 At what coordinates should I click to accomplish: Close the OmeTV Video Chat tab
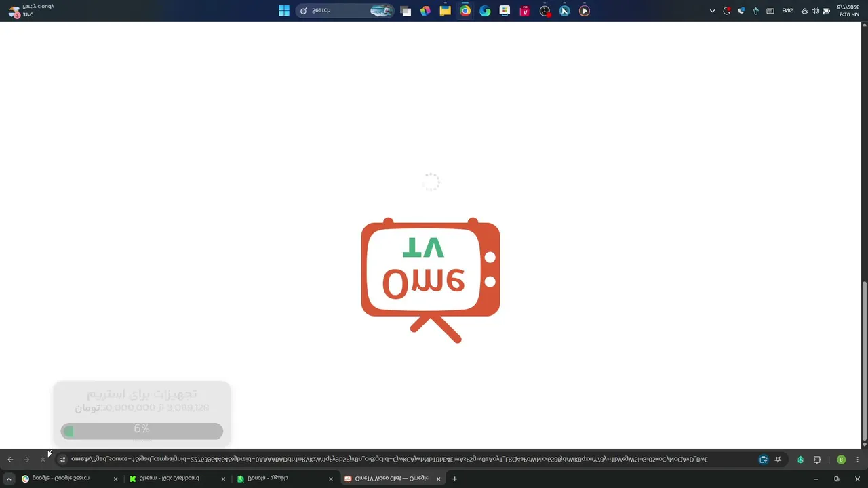coord(438,479)
